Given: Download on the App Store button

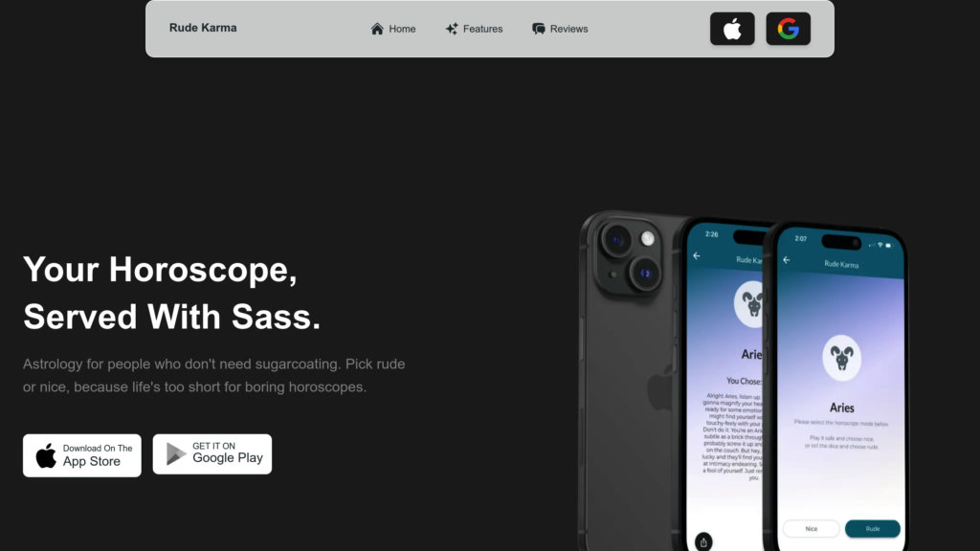Looking at the screenshot, I should pos(82,455).
